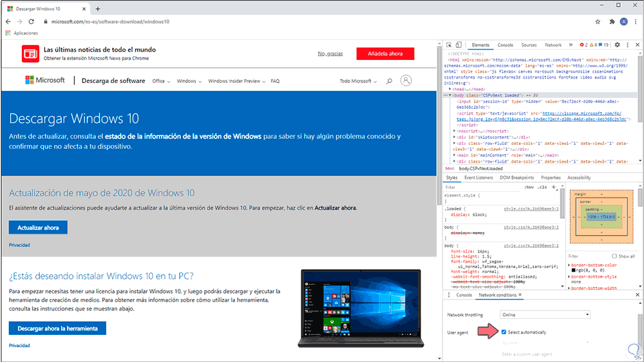Screen dimensions: 644x362
Task: Open the Chrome extensions puzzle icon
Action: point(612,21)
